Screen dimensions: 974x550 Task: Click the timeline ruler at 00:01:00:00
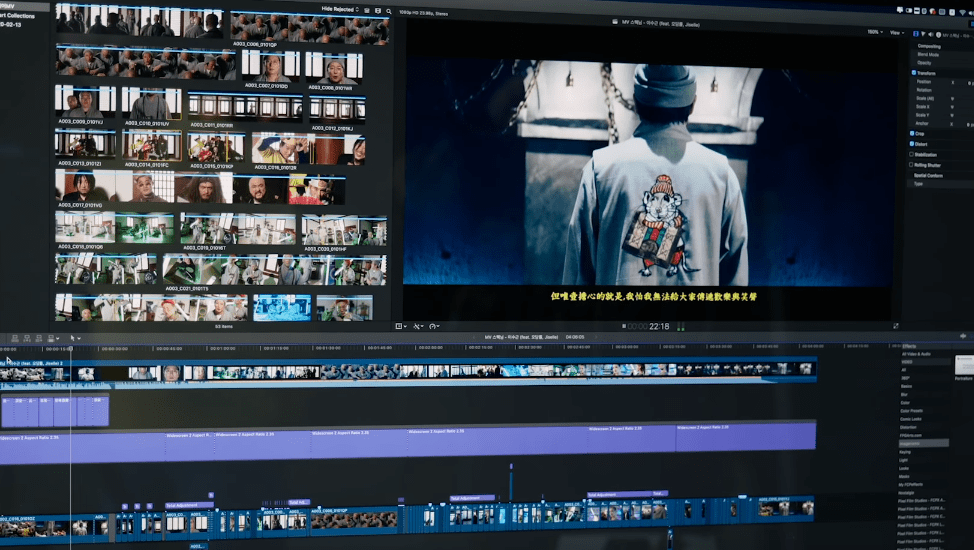[222, 349]
